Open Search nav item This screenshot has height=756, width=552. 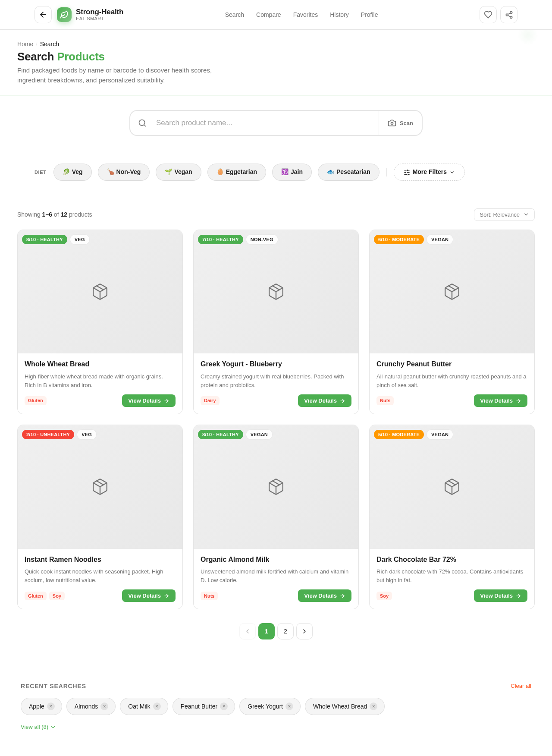235,15
